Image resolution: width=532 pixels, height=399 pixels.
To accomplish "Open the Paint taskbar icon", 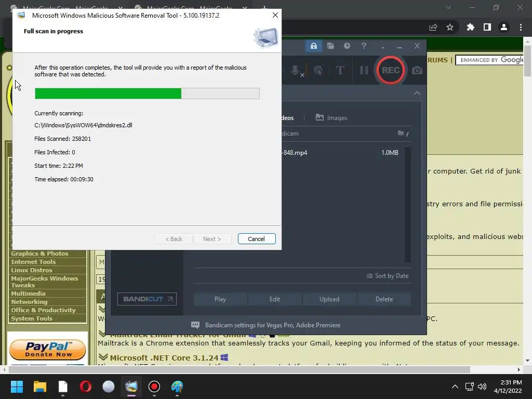I will click(177, 387).
